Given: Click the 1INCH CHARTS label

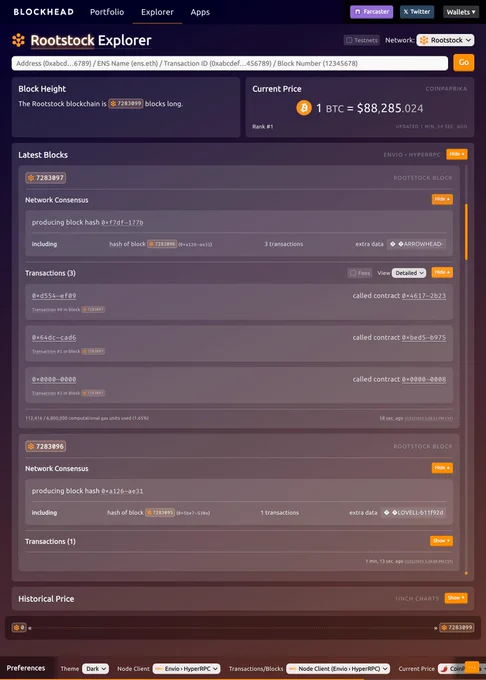Looking at the screenshot, I should click(x=417, y=599).
